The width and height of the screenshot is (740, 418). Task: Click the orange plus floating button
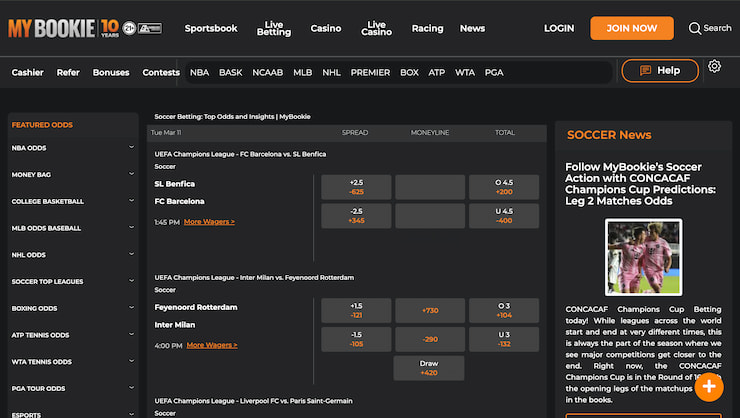point(708,387)
